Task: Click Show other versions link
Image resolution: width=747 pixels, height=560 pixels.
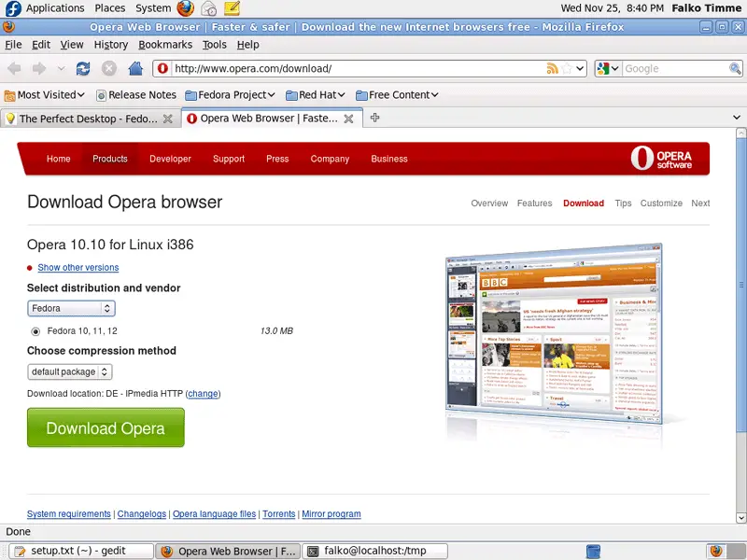Action: click(x=78, y=268)
